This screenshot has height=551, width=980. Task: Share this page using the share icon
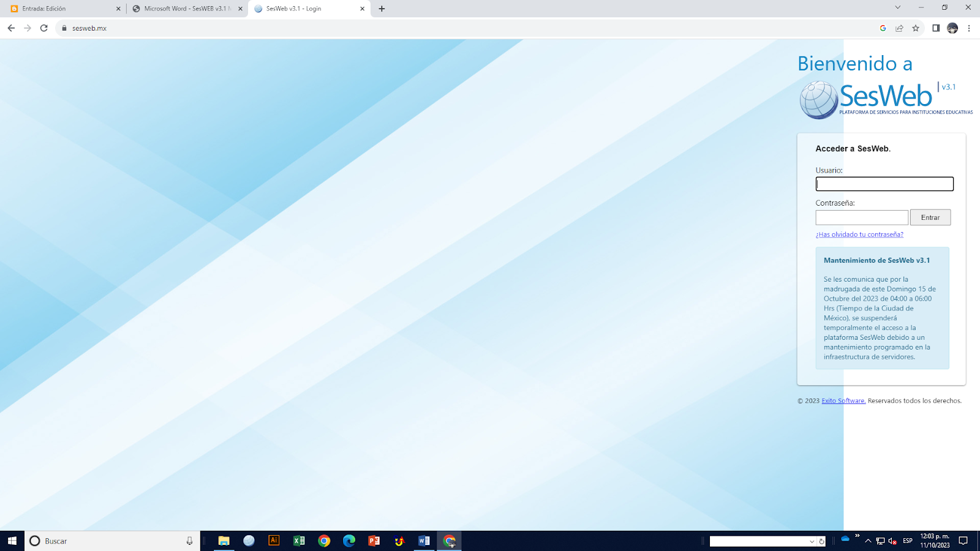pyautogui.click(x=899, y=28)
